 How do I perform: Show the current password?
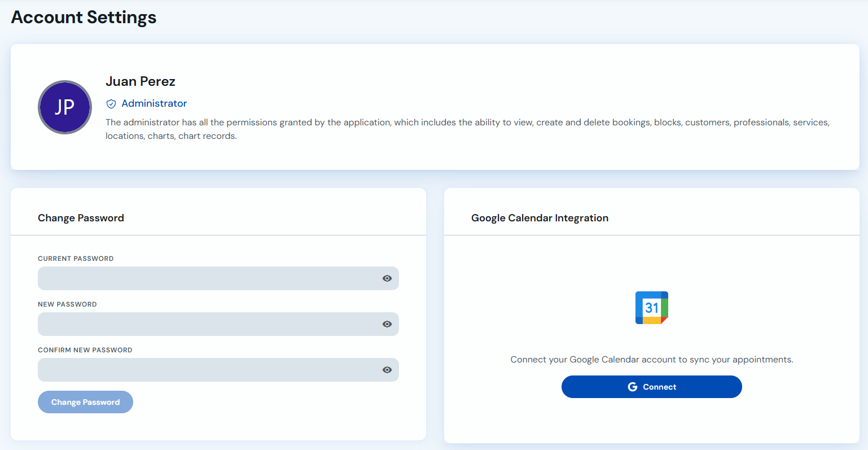click(387, 278)
